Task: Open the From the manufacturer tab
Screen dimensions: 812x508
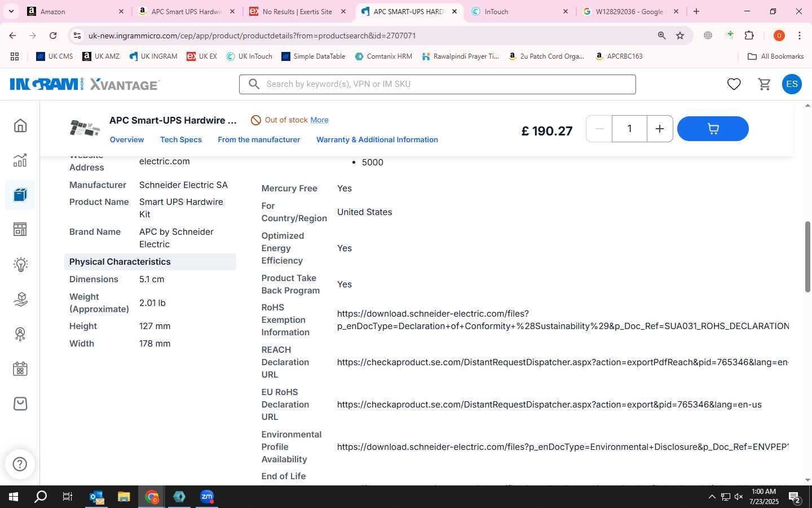Action: [x=259, y=139]
